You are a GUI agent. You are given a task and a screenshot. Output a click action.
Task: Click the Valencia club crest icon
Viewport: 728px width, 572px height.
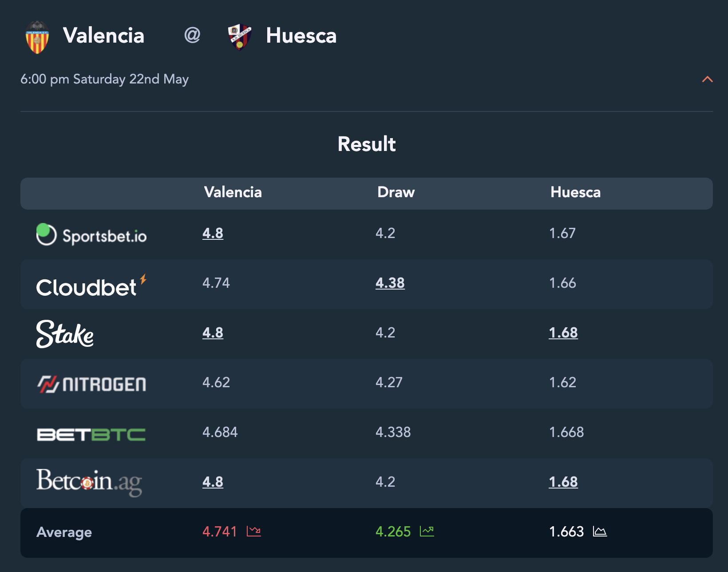click(x=37, y=37)
